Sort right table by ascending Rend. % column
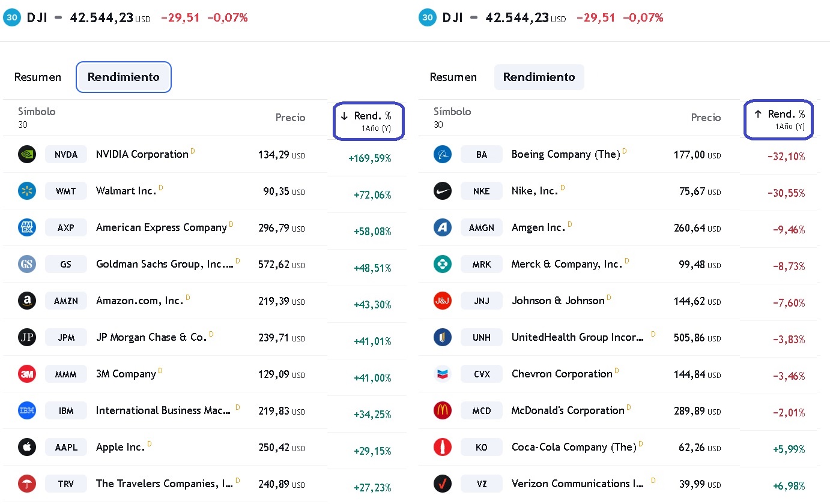Image resolution: width=830 pixels, height=504 pixels. pyautogui.click(x=779, y=120)
